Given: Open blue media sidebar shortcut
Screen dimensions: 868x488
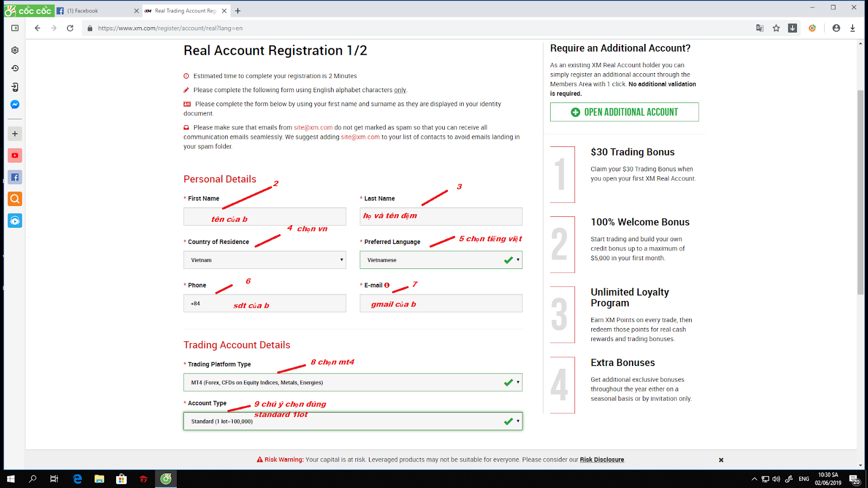Looking at the screenshot, I should pyautogui.click(x=15, y=221).
